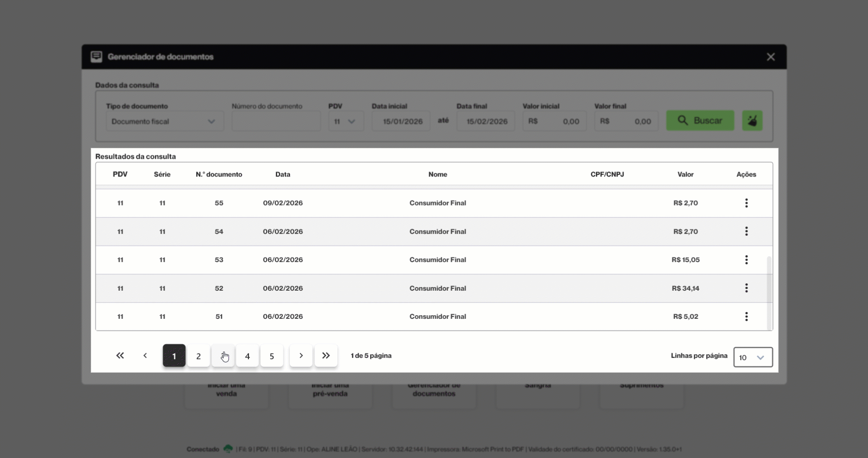Jump to first page with double-left arrows
The image size is (868, 458).
pos(120,356)
